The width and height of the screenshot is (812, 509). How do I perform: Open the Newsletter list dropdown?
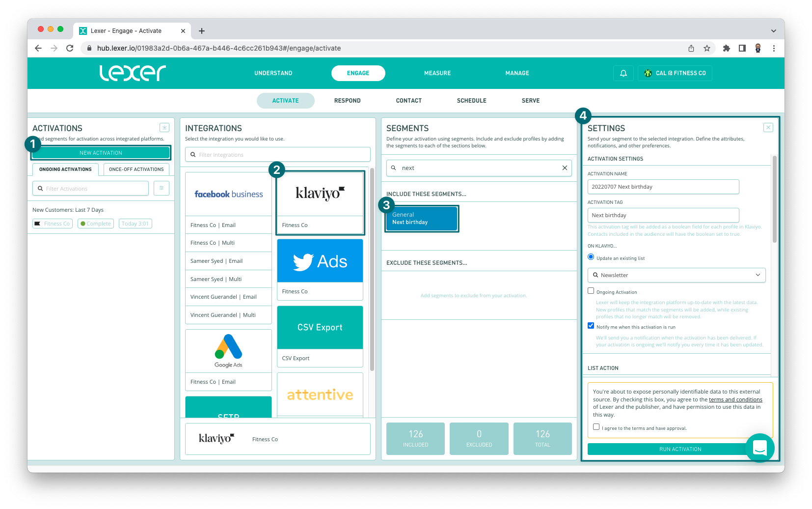coord(677,275)
